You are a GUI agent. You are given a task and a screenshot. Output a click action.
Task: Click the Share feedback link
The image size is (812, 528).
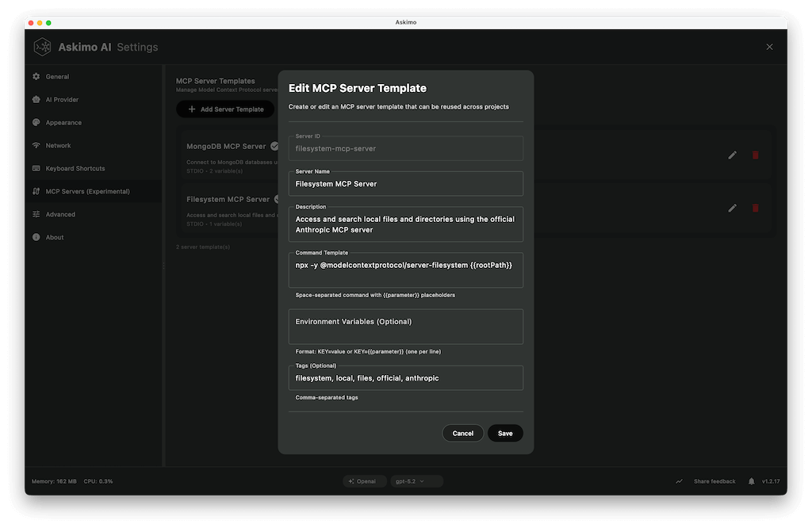(714, 480)
